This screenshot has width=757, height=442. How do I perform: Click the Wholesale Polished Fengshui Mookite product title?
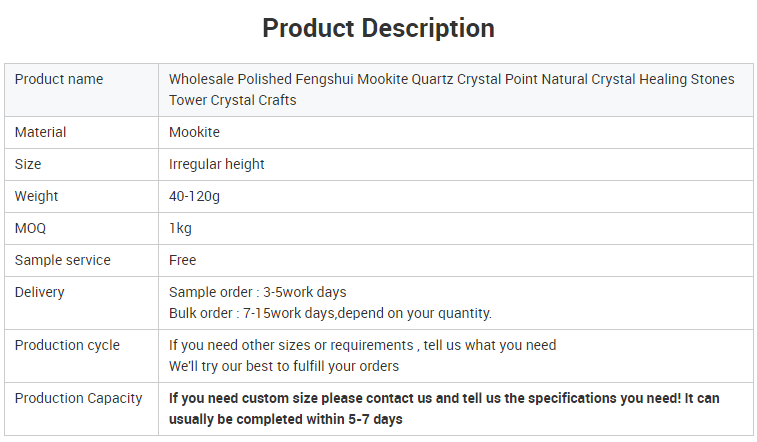tap(451, 90)
